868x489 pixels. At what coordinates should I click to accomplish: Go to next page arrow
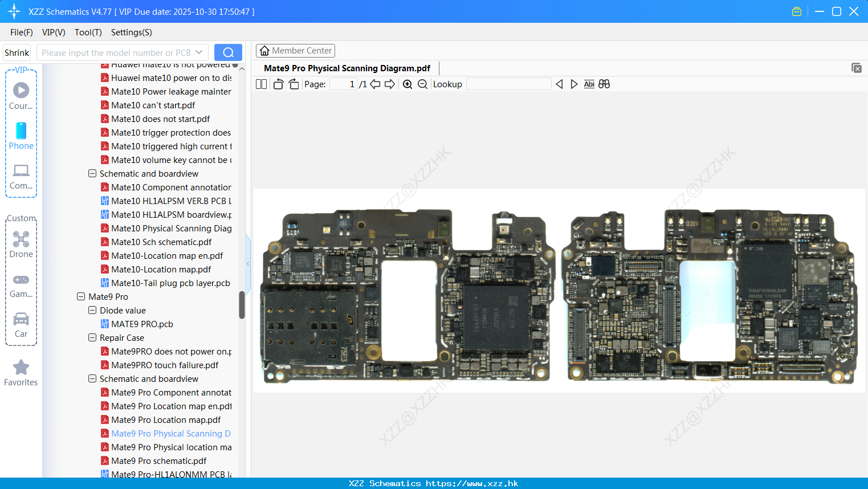pyautogui.click(x=390, y=84)
